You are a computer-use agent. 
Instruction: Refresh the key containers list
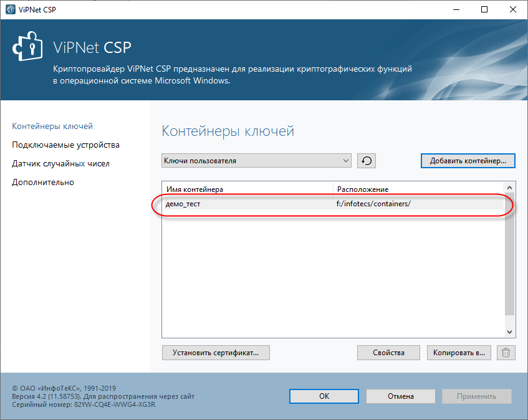[x=367, y=161]
